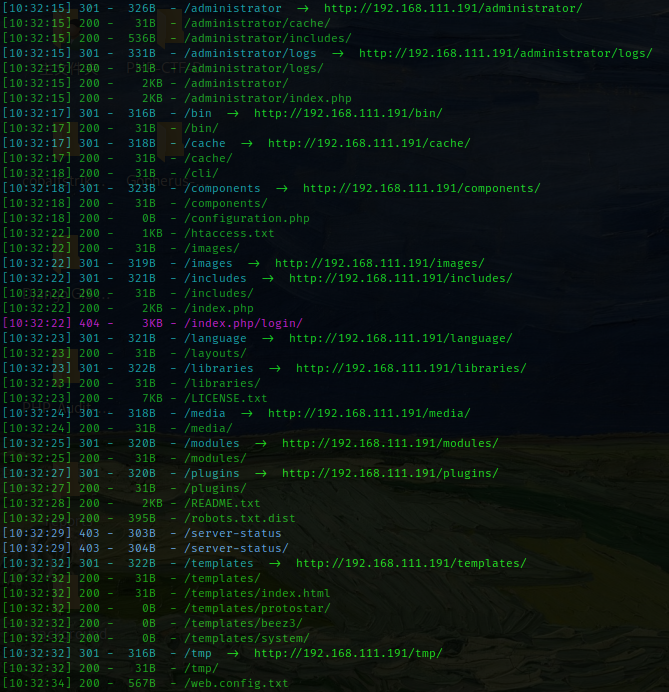The height and width of the screenshot is (692, 669).
Task: Select the /cli/ path text
Action: (201, 173)
